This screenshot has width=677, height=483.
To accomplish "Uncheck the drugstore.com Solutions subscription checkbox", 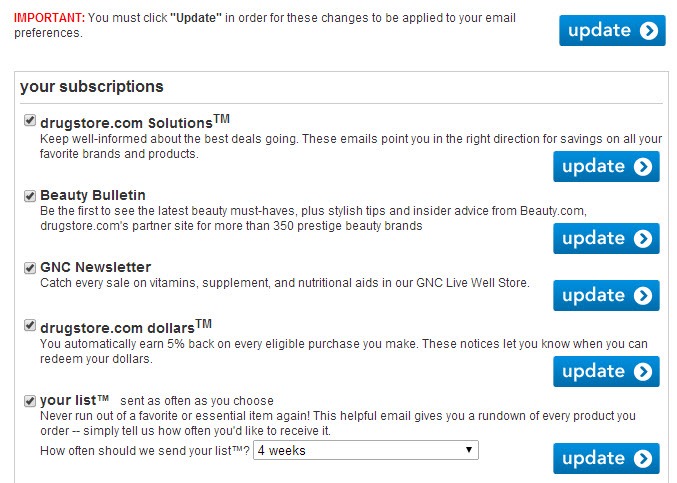I will pyautogui.click(x=30, y=120).
